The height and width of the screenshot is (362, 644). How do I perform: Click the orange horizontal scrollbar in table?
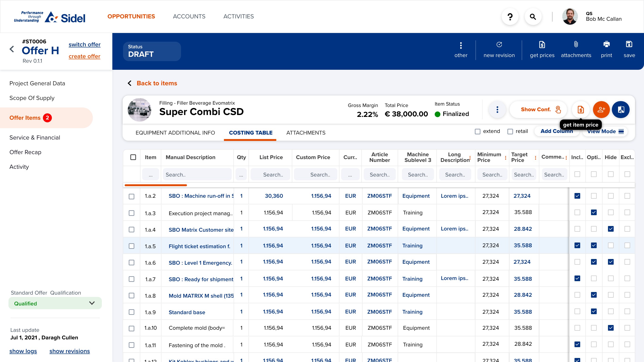pyautogui.click(x=156, y=185)
